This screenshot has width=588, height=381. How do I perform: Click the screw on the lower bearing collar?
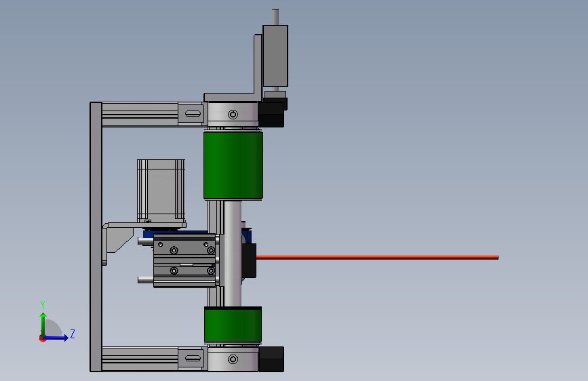tap(233, 359)
